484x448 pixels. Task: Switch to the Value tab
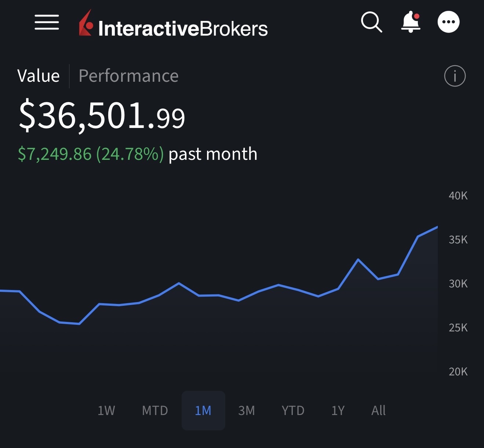click(39, 76)
